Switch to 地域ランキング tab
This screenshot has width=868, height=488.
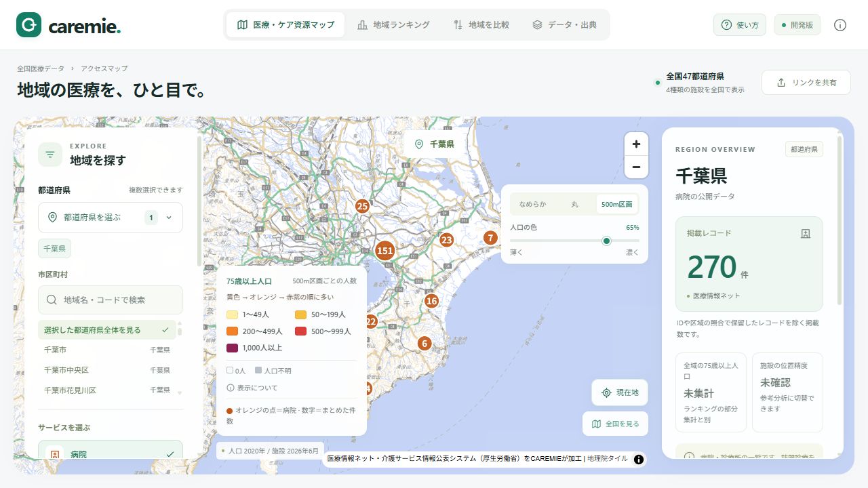[x=393, y=25]
